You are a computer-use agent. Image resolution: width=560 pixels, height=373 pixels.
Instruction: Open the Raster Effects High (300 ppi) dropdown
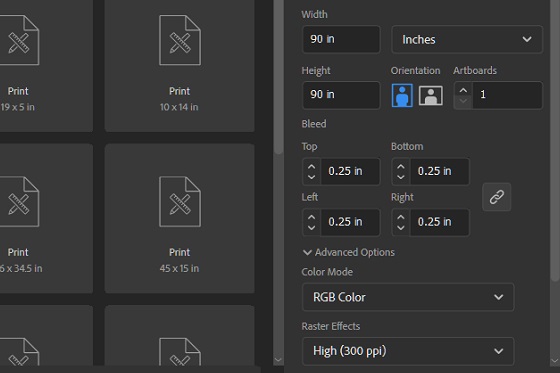tap(408, 351)
